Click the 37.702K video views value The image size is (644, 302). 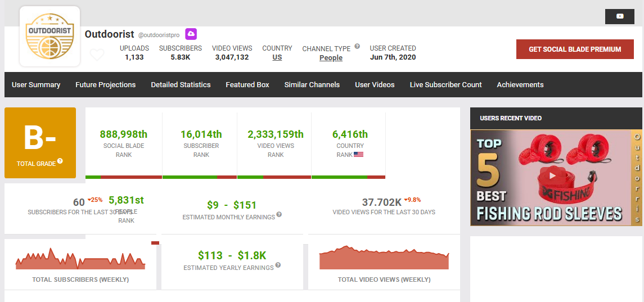click(x=381, y=202)
